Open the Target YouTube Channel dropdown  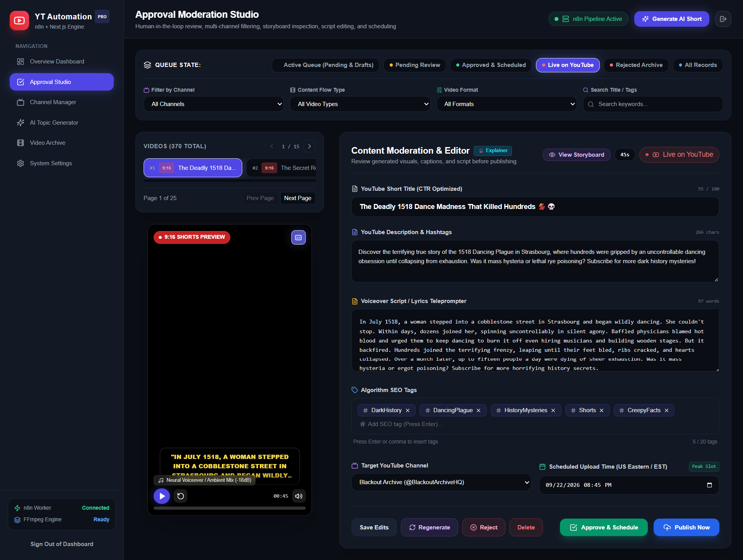(x=441, y=482)
